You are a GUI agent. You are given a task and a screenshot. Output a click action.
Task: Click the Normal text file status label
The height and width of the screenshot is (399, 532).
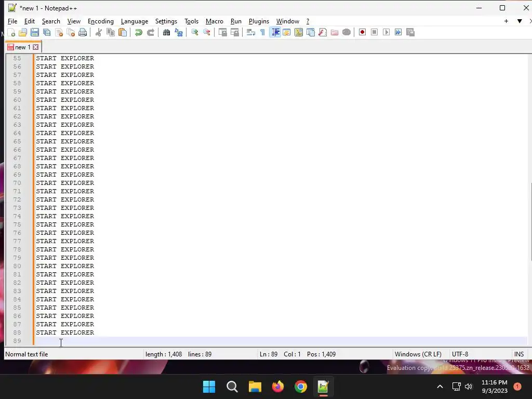pyautogui.click(x=26, y=354)
